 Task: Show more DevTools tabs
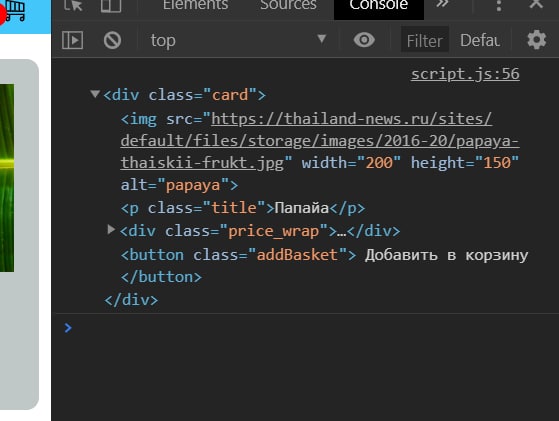[442, 4]
